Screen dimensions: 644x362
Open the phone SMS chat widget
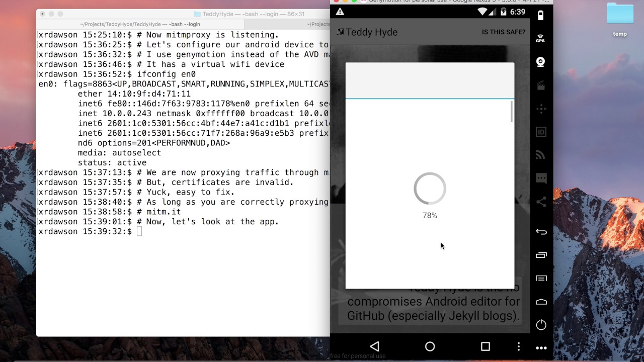541,178
